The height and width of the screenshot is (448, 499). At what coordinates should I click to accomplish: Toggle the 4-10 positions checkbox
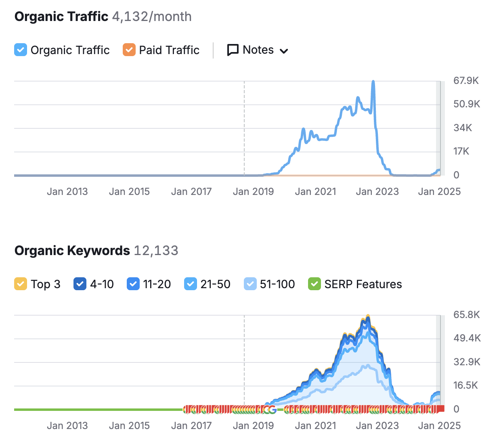(80, 284)
